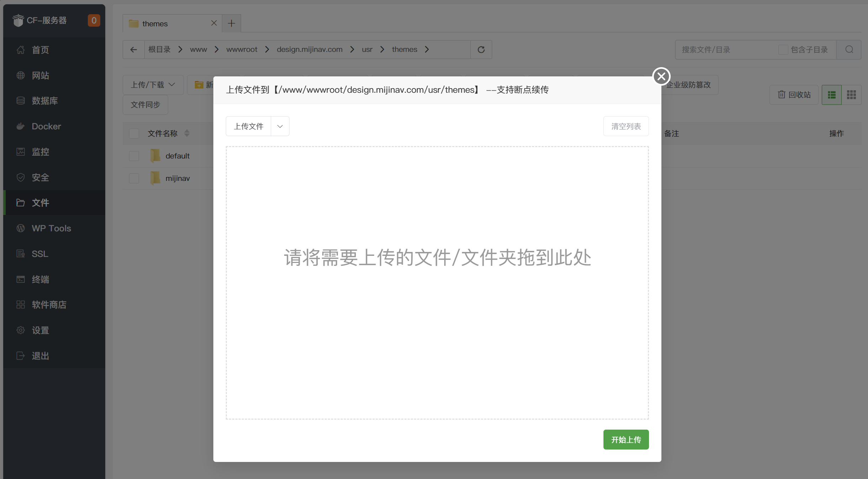Close the upload dialog with the X
Screen dimensions: 868x479
pos(661,76)
